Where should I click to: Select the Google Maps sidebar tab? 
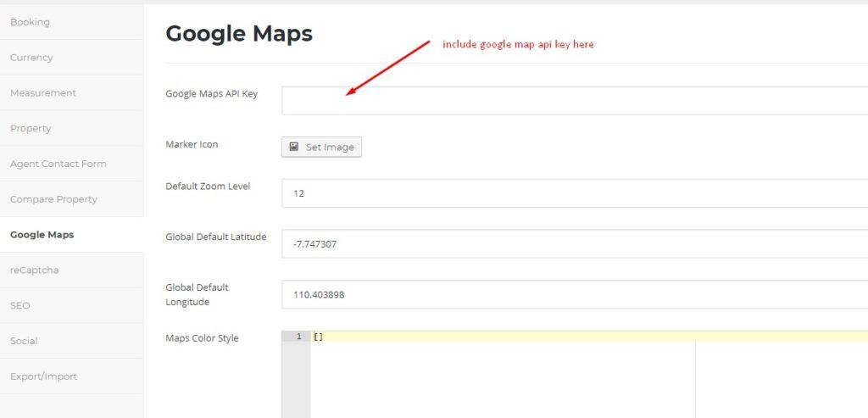pos(71,235)
